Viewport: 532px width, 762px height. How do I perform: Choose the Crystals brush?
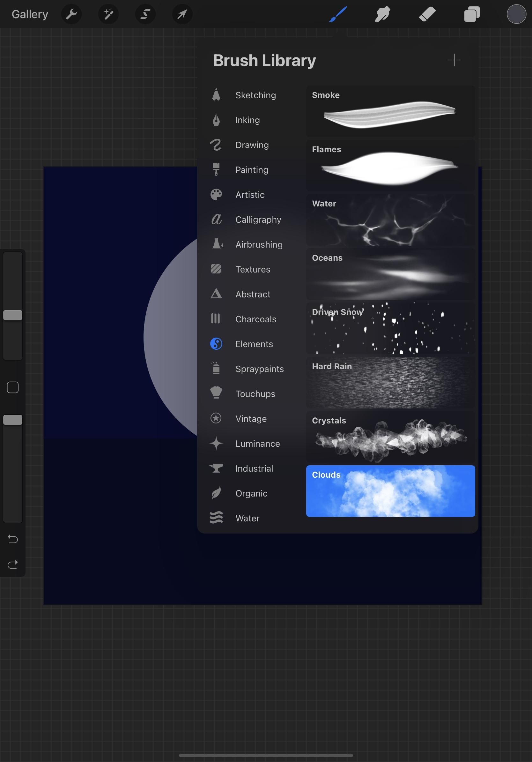[x=390, y=437]
